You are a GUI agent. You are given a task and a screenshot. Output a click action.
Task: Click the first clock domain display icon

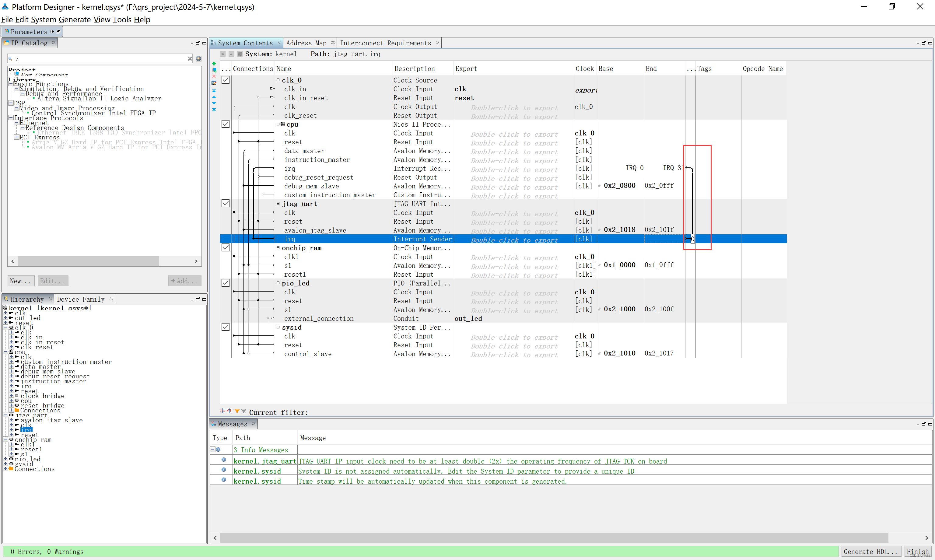[x=222, y=411]
